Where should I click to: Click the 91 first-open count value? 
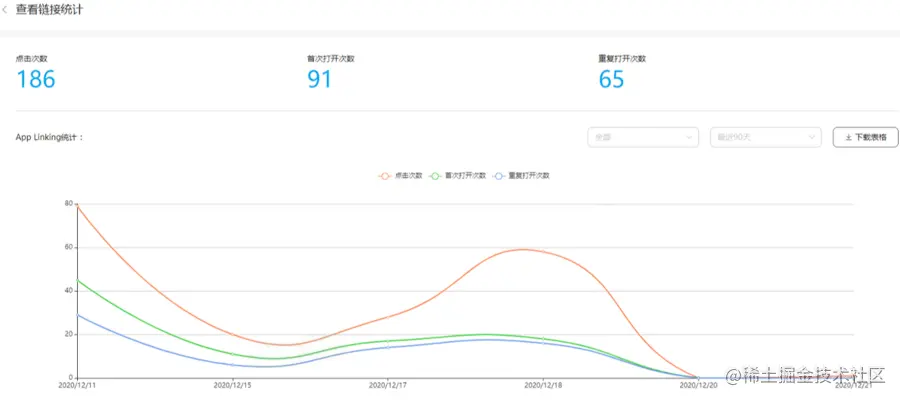(320, 79)
